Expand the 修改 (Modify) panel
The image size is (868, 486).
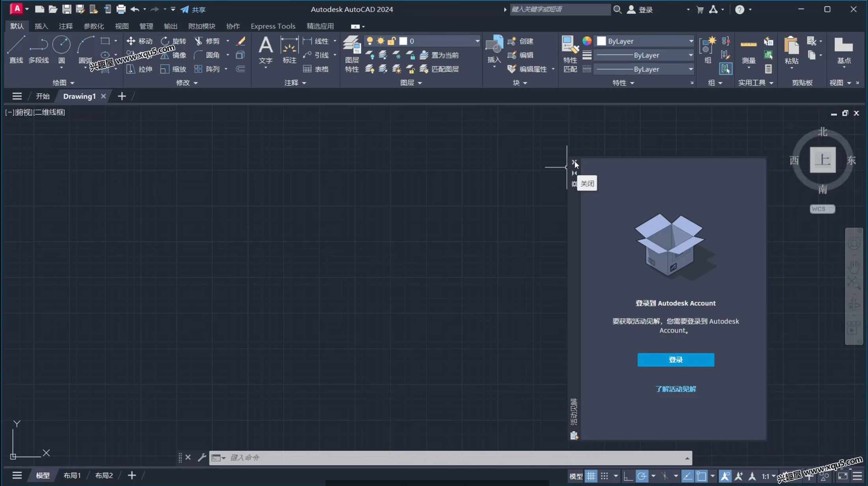(x=187, y=83)
